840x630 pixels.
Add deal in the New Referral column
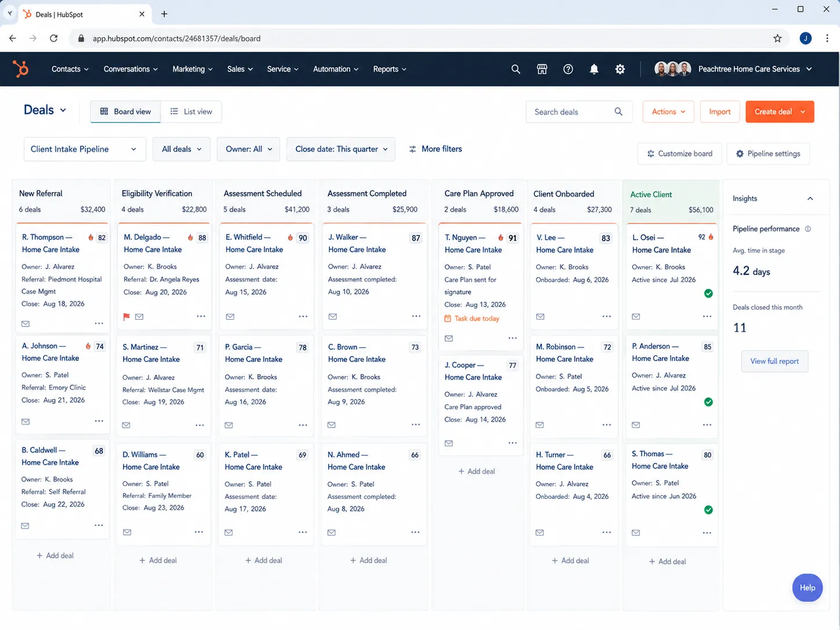coord(55,556)
